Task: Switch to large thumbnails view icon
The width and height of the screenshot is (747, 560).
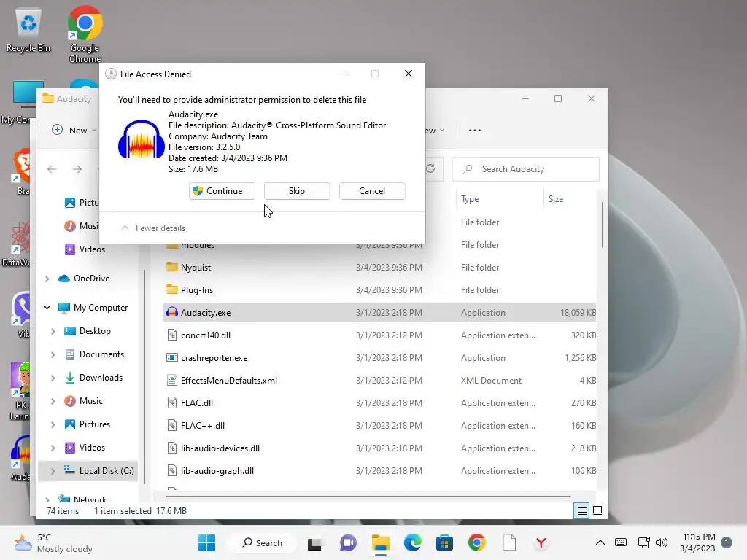Action: tap(597, 511)
